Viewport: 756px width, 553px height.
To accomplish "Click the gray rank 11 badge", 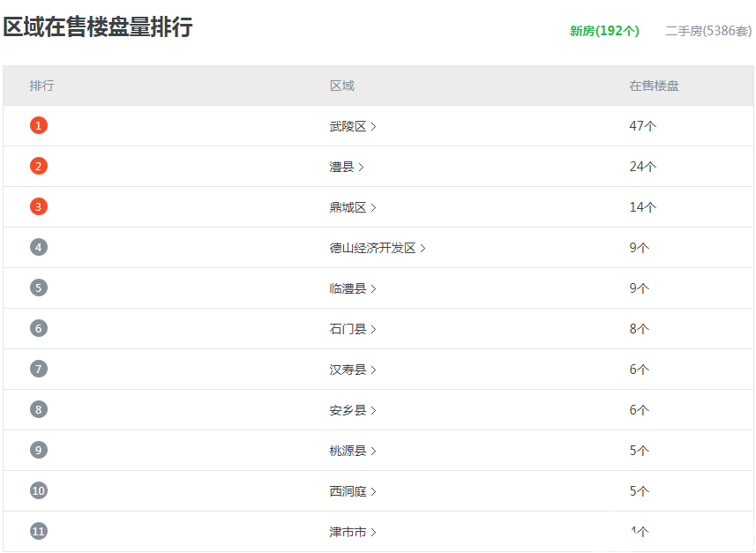I will (38, 531).
